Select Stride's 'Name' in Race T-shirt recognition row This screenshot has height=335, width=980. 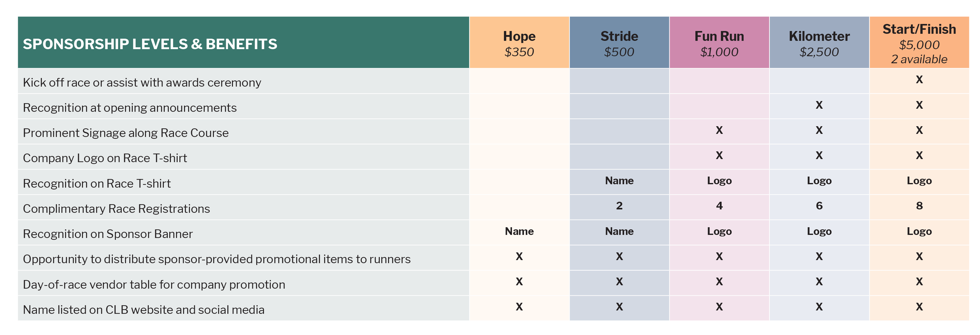tap(619, 181)
